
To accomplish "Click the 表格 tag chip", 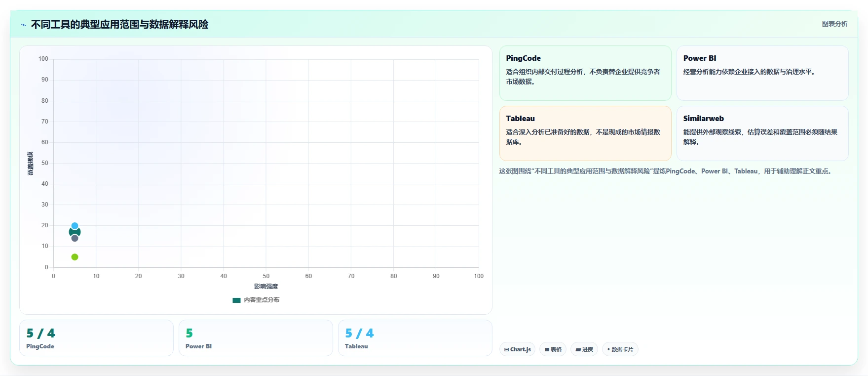I will (x=553, y=349).
